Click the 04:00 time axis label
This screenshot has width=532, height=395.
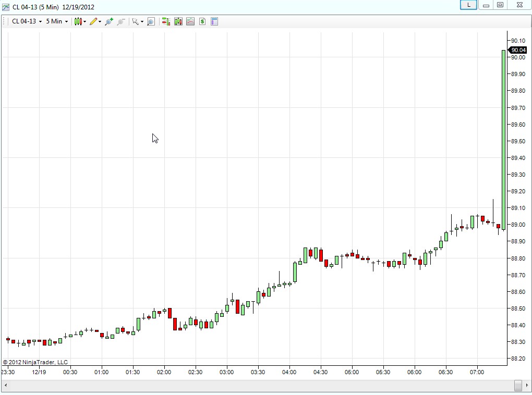[289, 372]
